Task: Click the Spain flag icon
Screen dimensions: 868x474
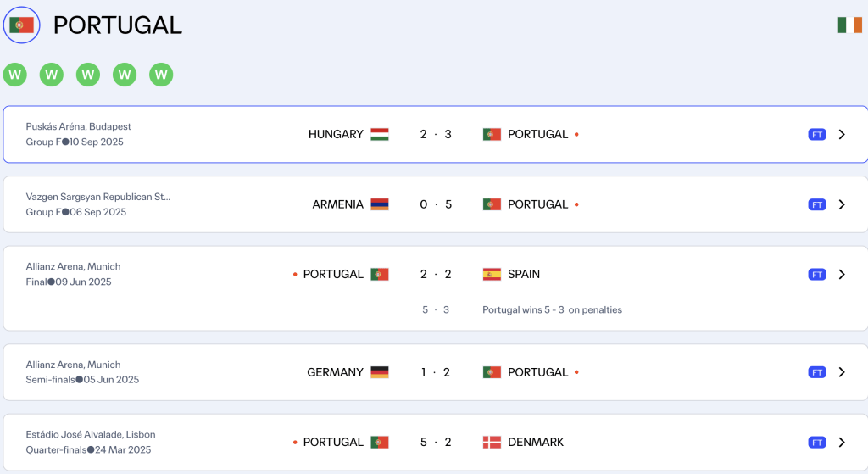Action: tap(492, 274)
